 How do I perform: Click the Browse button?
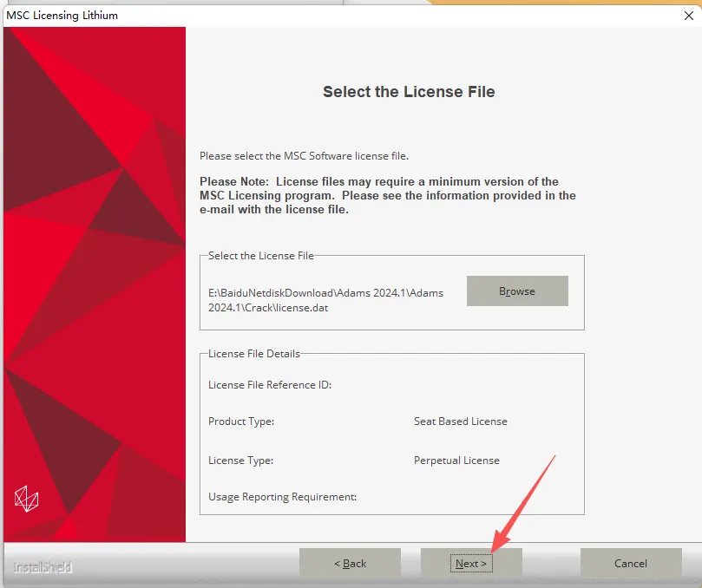[x=517, y=291]
